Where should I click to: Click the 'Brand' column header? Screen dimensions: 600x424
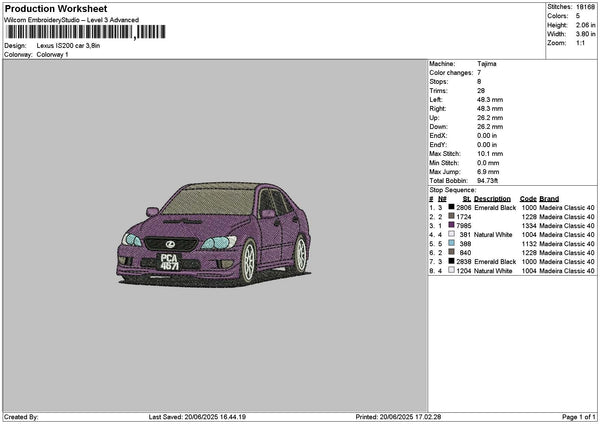(x=549, y=199)
